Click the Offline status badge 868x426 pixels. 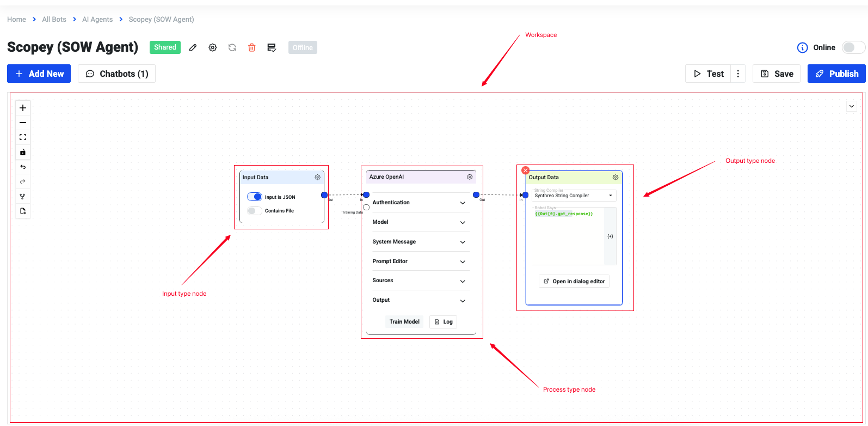(303, 47)
